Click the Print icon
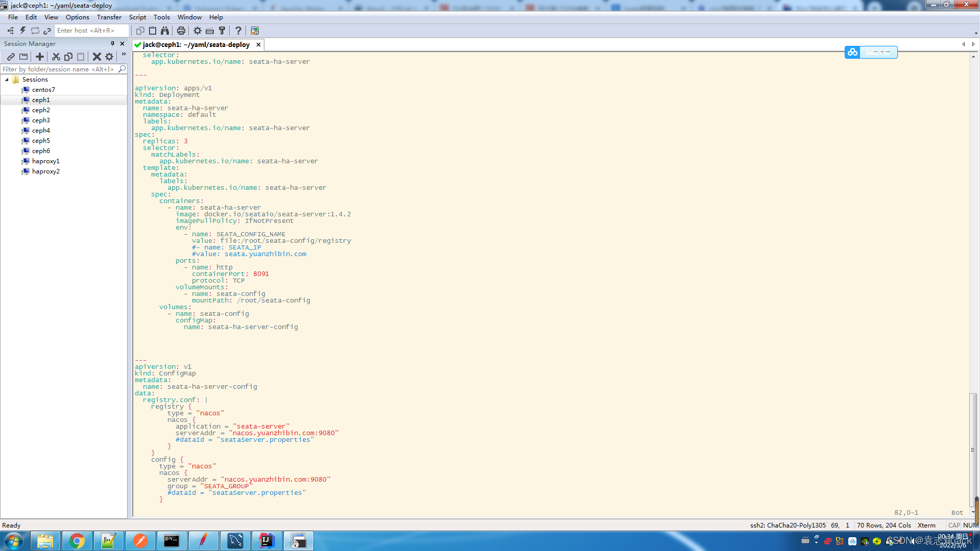Screen dimensions: 980x551 (181, 31)
